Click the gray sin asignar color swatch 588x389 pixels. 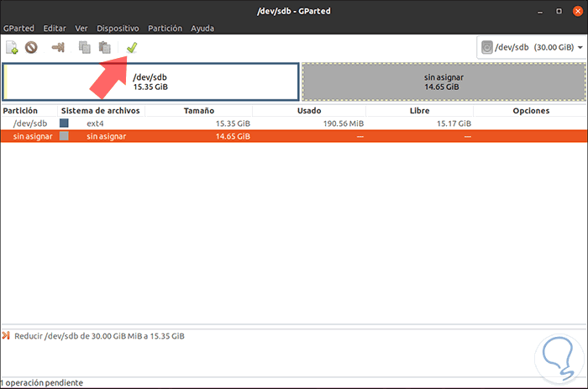point(64,136)
